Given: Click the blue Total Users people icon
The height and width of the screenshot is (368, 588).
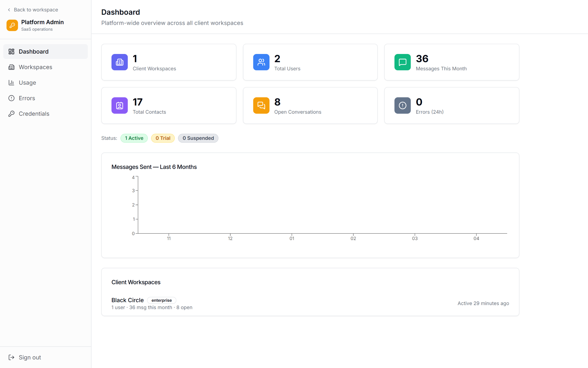Looking at the screenshot, I should click(261, 62).
